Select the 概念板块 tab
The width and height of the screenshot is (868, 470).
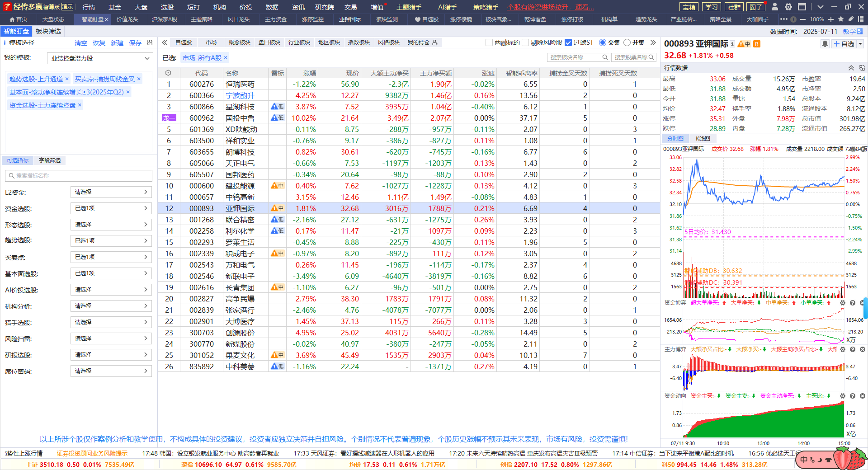click(240, 42)
